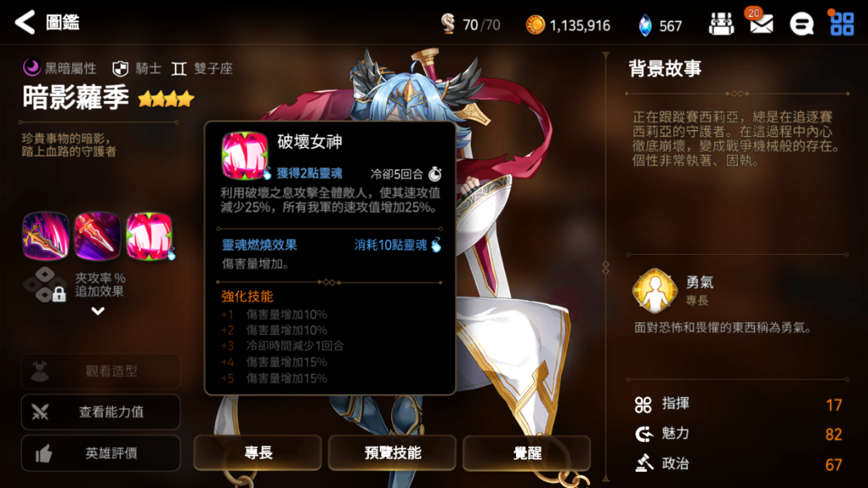Viewport: 868px width, 488px height.
Task: Click the 英雄評價 button
Action: pos(101,453)
